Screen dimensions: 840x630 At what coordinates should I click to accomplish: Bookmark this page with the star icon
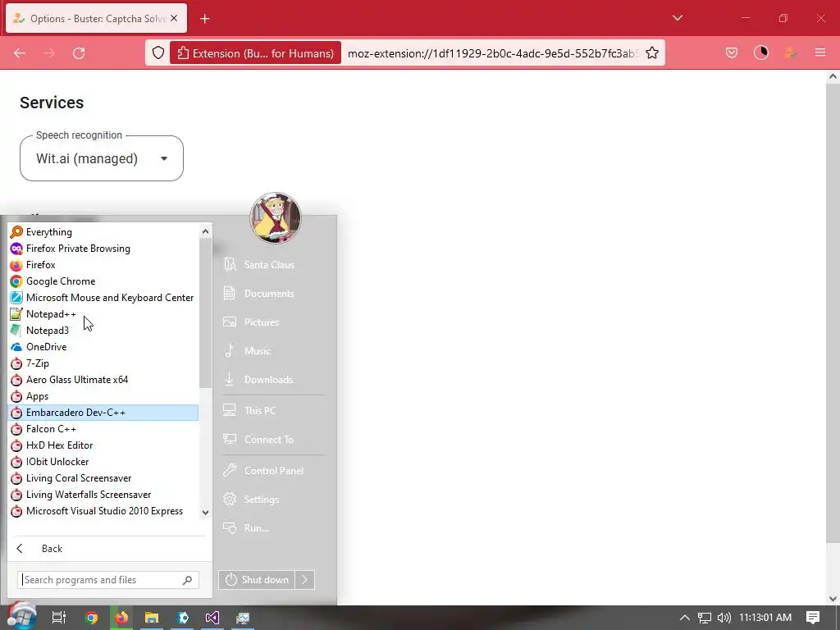652,53
